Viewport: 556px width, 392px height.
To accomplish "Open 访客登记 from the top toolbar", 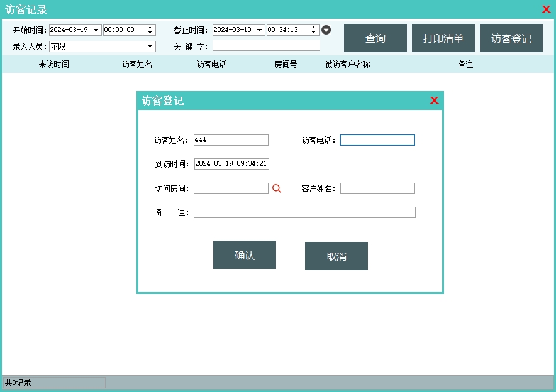I will tap(511, 38).
